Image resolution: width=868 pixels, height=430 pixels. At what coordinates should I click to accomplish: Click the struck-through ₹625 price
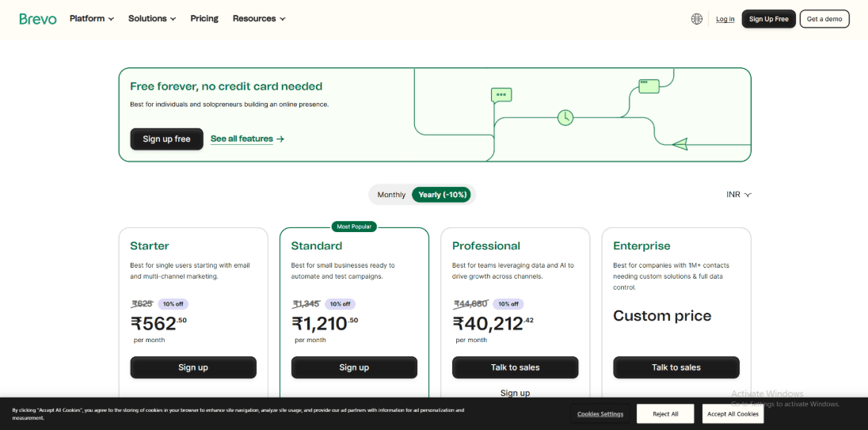click(143, 304)
